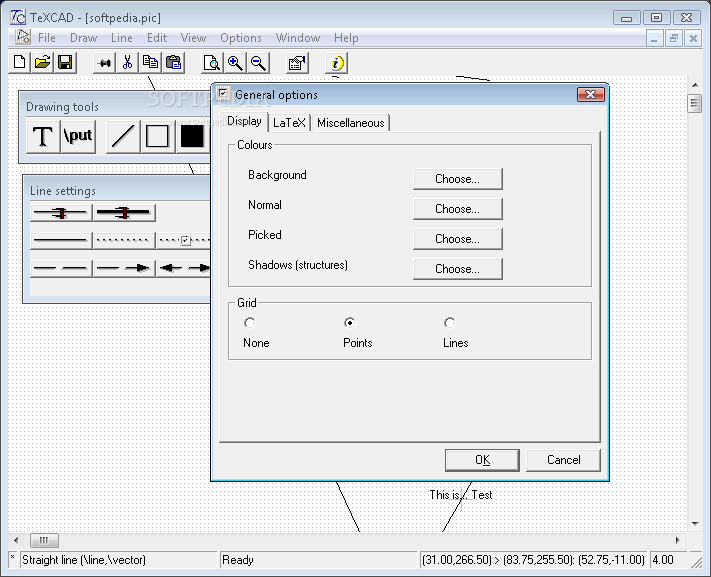Choose the Background colour
Screen dimensions: 711x577
(x=458, y=179)
